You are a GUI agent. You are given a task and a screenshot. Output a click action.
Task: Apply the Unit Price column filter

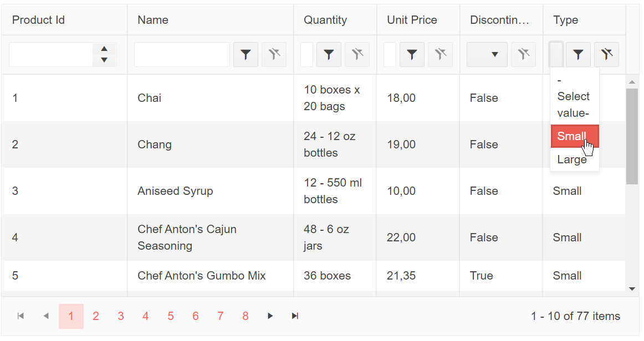tap(412, 54)
